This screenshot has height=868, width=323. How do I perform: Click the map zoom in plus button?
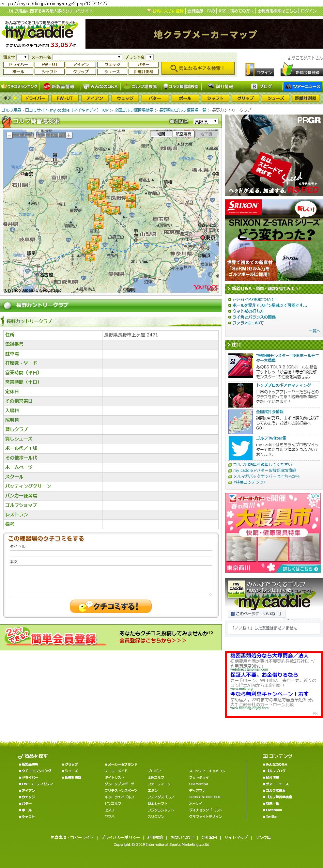pos(69,135)
